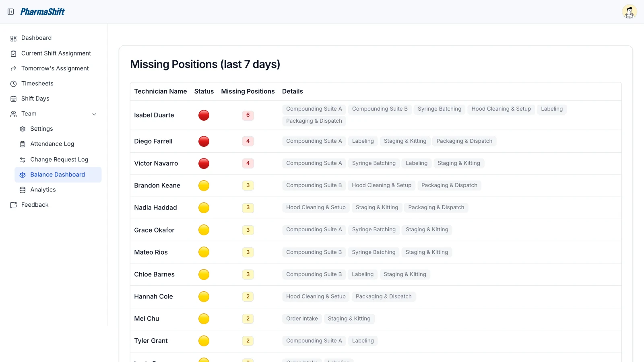The image size is (644, 362).
Task: Click Brandon Keane's yellow status indicator
Action: (204, 185)
